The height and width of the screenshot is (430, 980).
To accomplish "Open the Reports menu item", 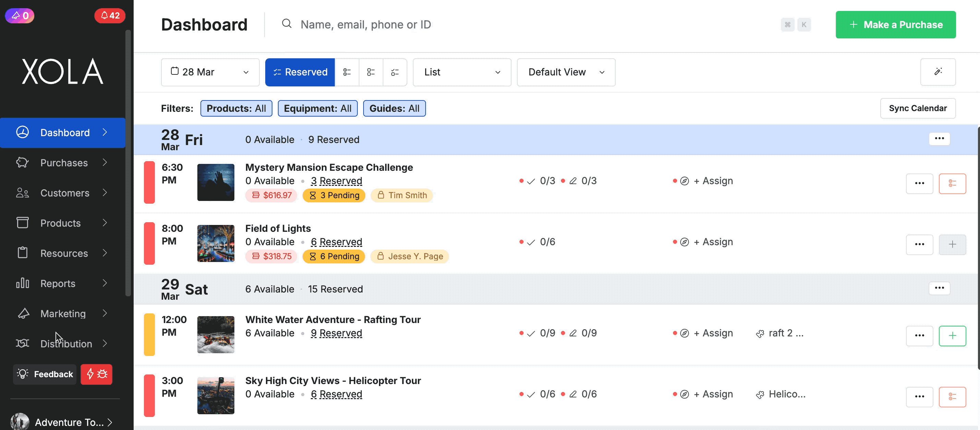I will (x=63, y=283).
